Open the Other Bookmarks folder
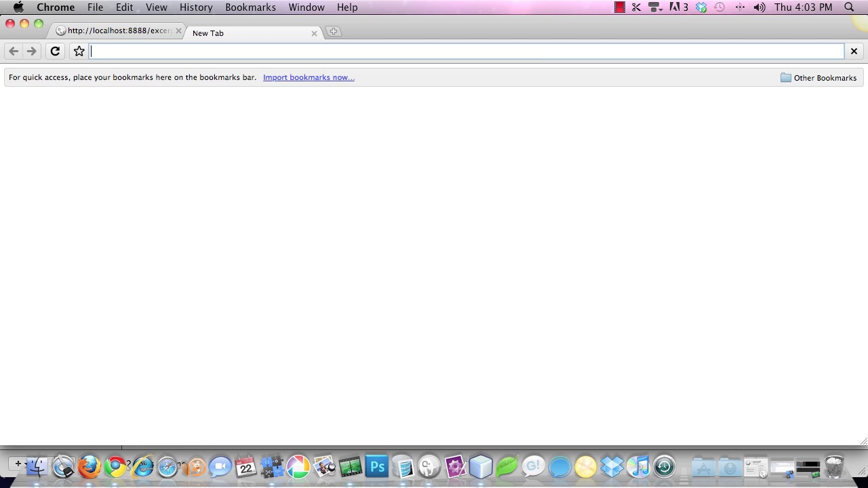The width and height of the screenshot is (868, 488). (x=818, y=78)
